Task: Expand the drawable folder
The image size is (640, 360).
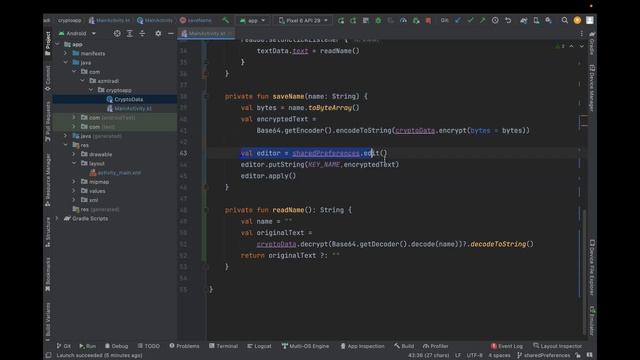Action: [74, 154]
